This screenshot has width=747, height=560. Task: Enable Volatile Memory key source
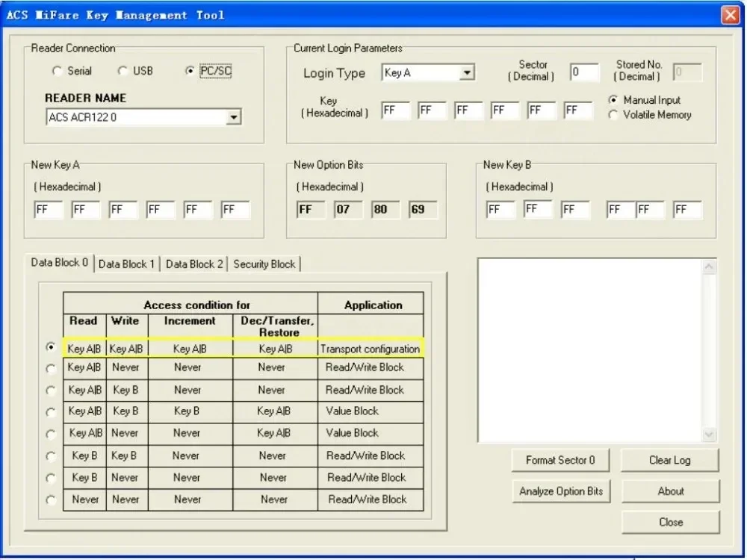613,115
